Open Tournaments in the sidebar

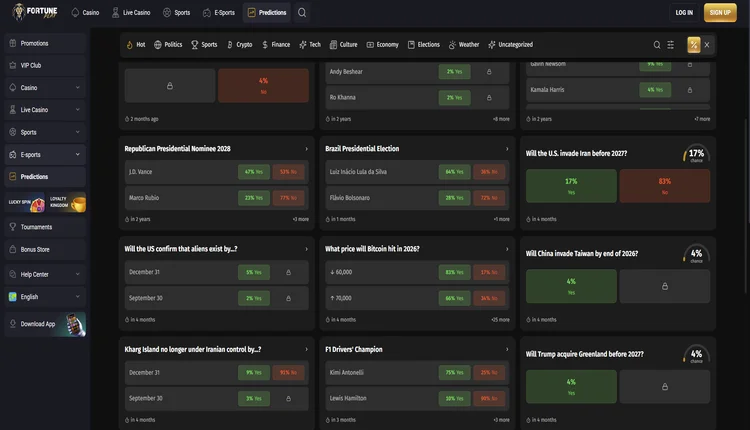coord(45,227)
